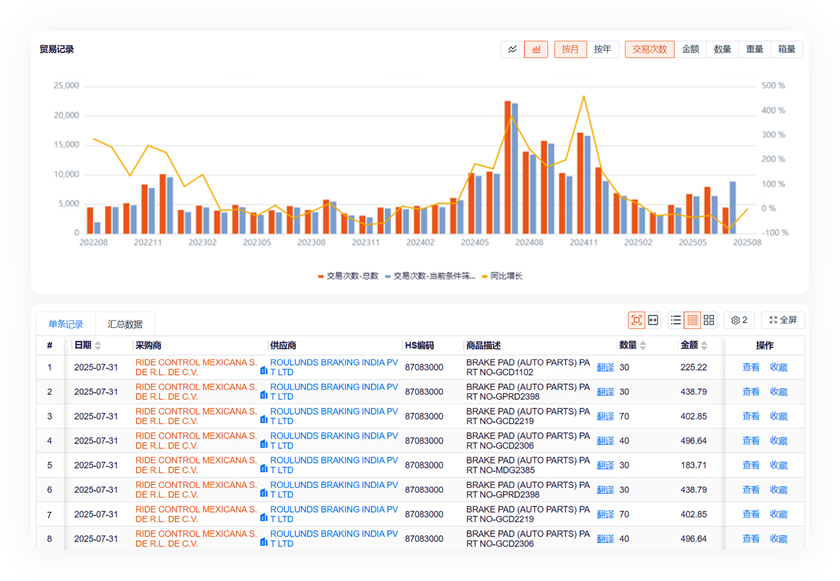The height and width of the screenshot is (581, 840).
Task: Toggle the orange 交易次数-总数 legend swatch
Action: pos(321,276)
